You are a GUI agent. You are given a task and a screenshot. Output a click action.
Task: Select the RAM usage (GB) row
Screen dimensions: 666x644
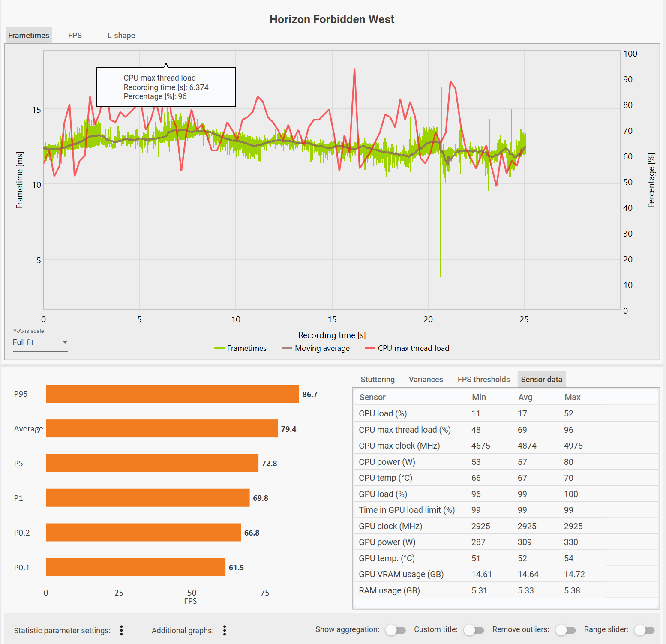pos(506,590)
